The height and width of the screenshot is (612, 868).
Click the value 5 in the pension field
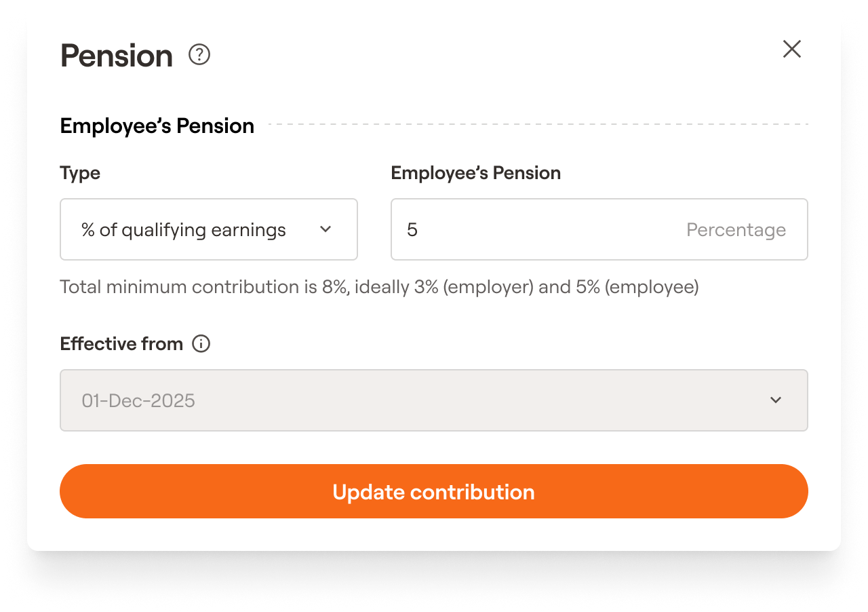pyautogui.click(x=412, y=230)
